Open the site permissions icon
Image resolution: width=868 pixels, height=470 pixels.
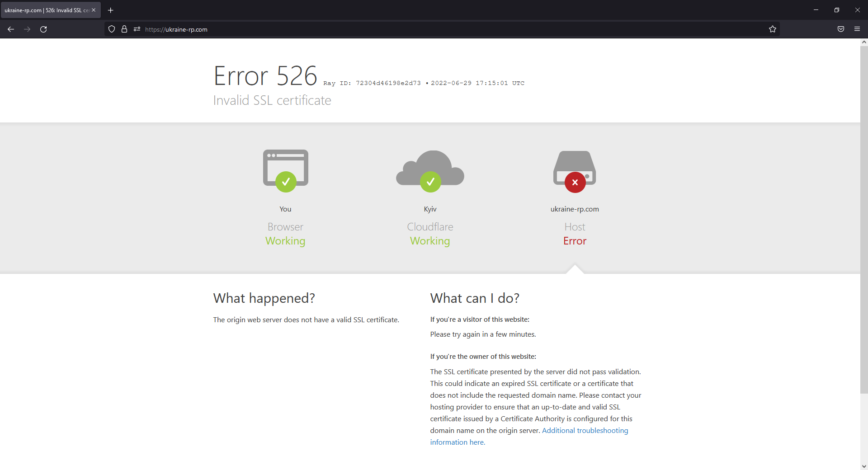point(137,29)
